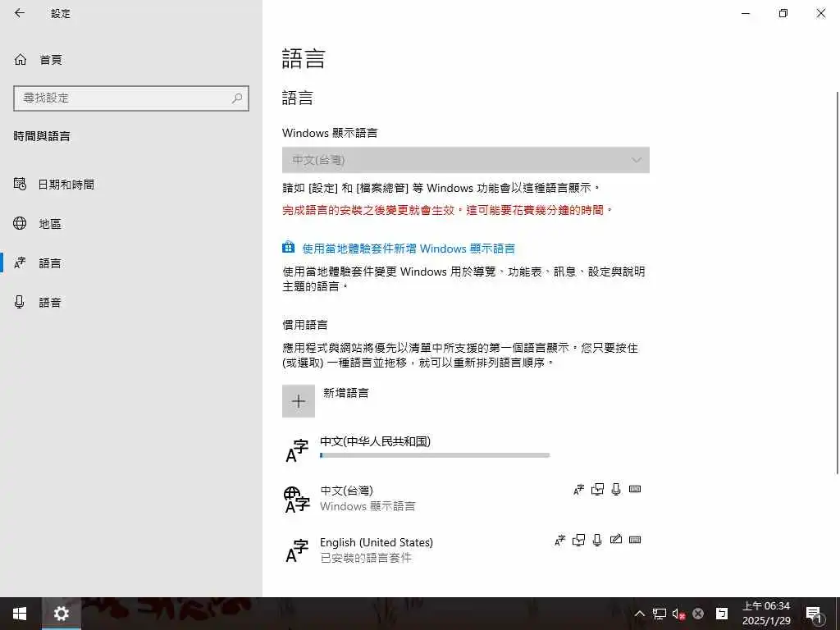Screen dimensions: 840x630
Task: Click the microphone icon beside 語音
Action: coord(20,302)
